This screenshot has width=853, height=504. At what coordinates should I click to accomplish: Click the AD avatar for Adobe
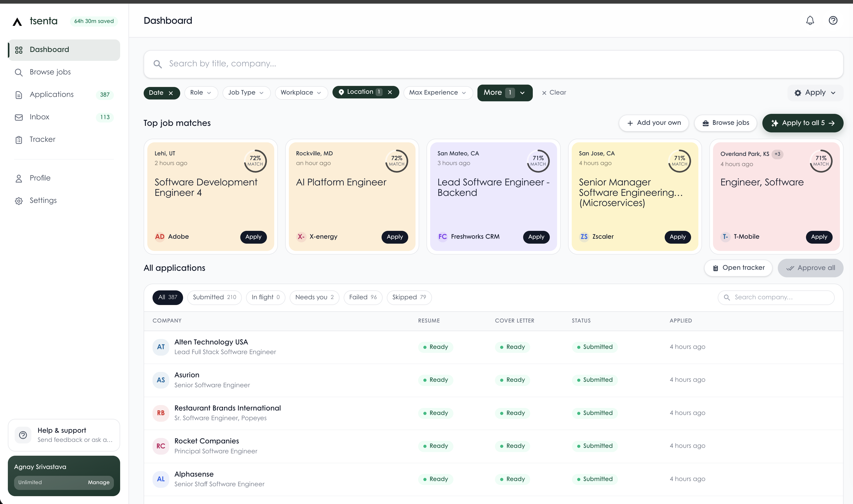point(160,237)
